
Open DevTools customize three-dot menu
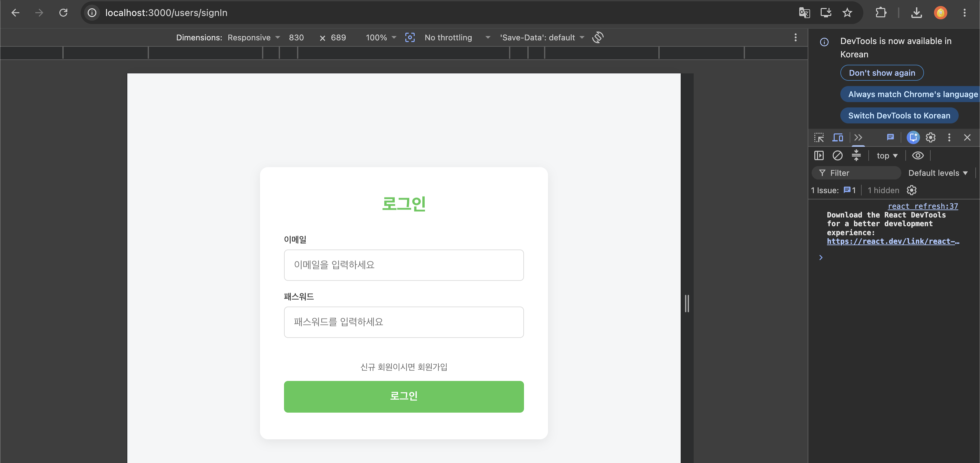(949, 137)
